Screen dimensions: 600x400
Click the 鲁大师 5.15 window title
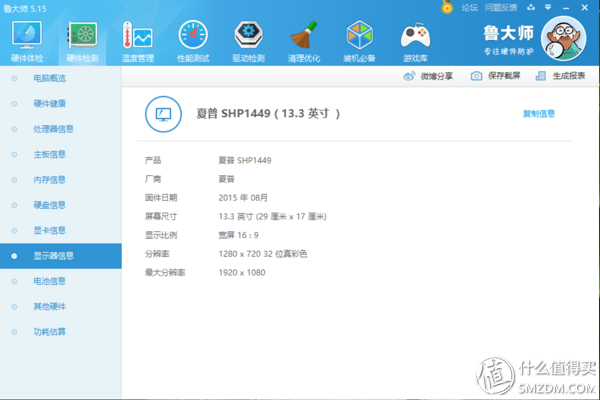25,9
